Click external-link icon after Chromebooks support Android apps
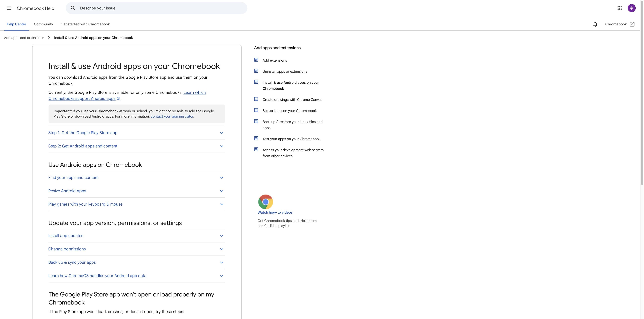Image resolution: width=644 pixels, height=319 pixels. pyautogui.click(x=118, y=98)
